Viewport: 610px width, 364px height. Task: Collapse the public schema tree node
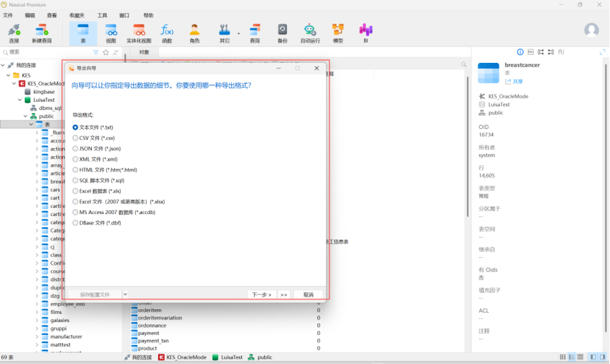coord(24,116)
